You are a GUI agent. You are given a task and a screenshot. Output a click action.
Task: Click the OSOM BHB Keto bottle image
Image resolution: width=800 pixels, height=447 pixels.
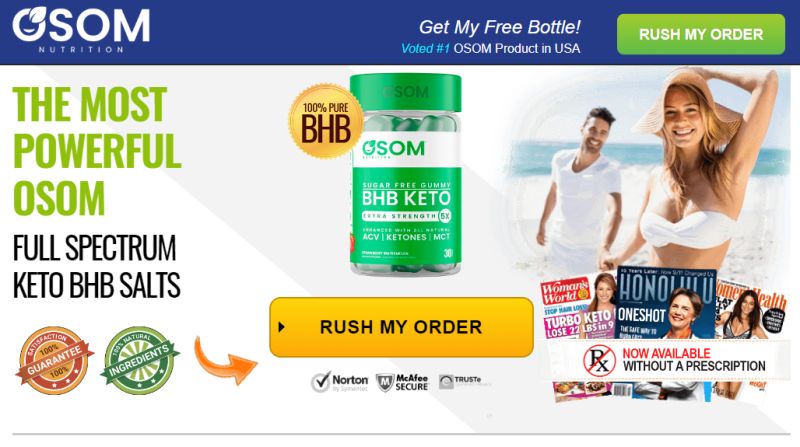pyautogui.click(x=406, y=175)
